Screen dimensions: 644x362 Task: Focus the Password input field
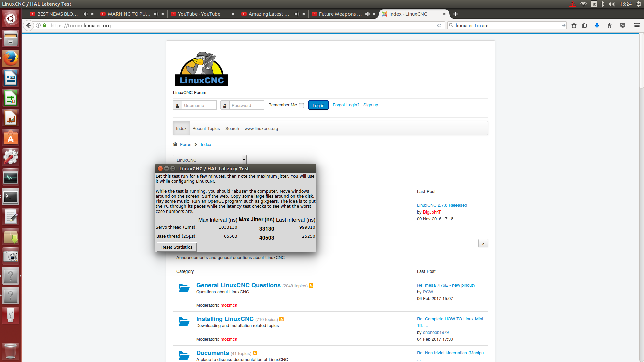pyautogui.click(x=247, y=105)
